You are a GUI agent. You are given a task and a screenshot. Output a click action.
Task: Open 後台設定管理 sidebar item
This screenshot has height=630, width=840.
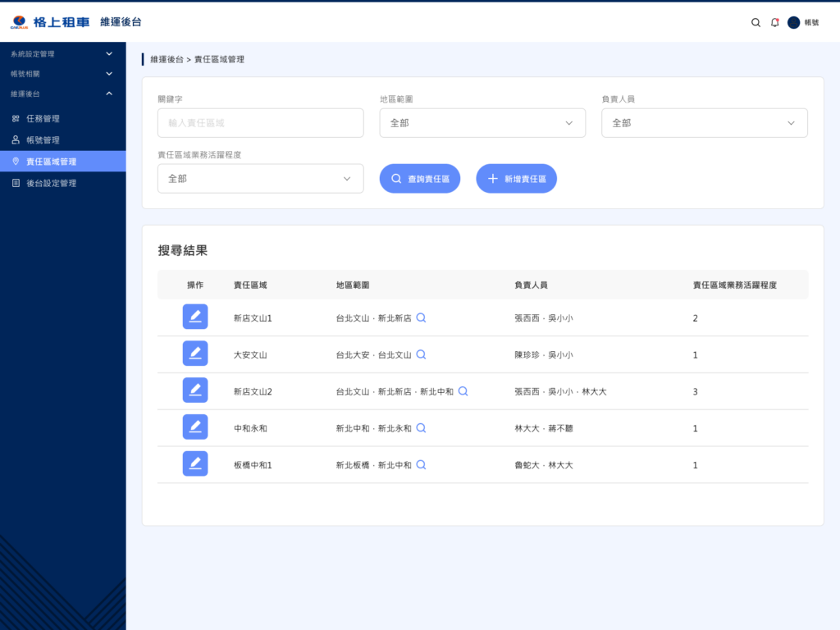point(51,183)
